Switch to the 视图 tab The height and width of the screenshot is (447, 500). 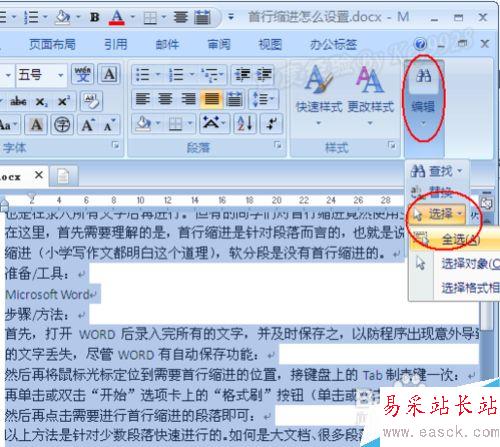[270, 44]
